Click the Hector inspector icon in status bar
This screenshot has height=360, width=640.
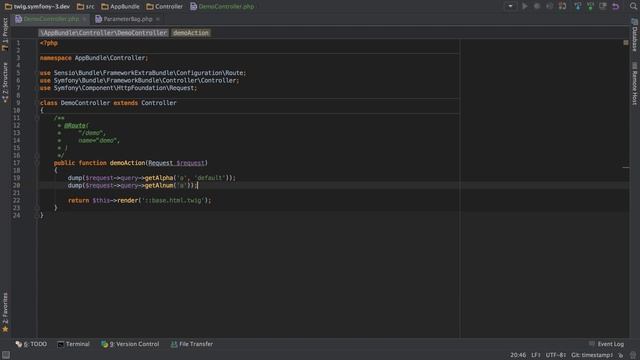tap(633, 355)
